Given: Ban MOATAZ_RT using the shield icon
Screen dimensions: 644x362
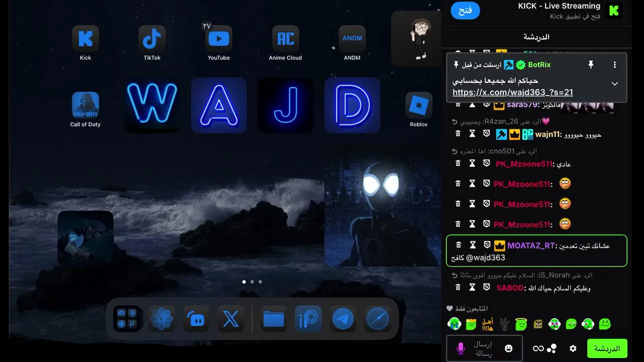Looking at the screenshot, I should click(487, 245).
